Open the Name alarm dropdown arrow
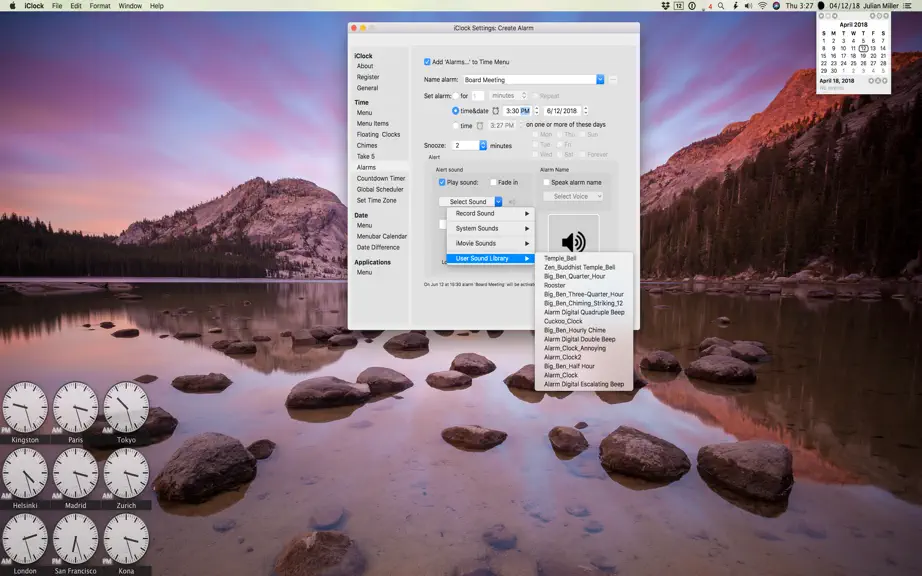This screenshot has height=576, width=922. pos(600,79)
